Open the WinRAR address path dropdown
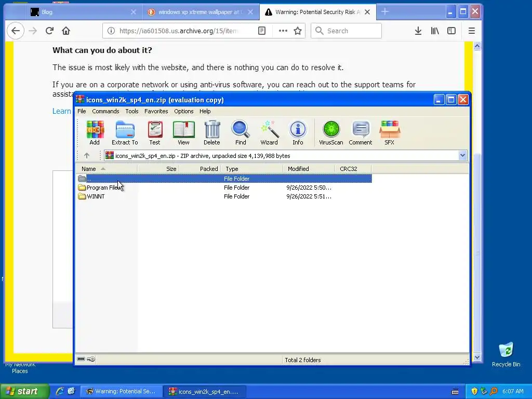The width and height of the screenshot is (532, 399). (462, 156)
